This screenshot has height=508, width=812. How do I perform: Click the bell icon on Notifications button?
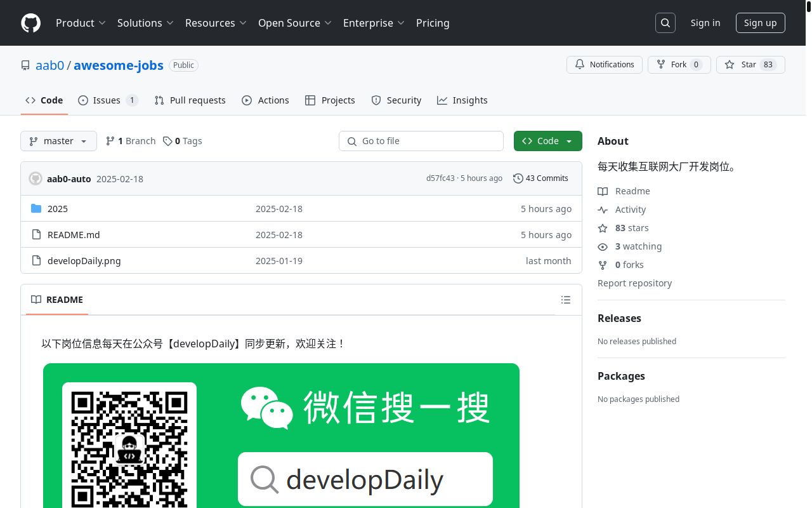click(x=579, y=64)
